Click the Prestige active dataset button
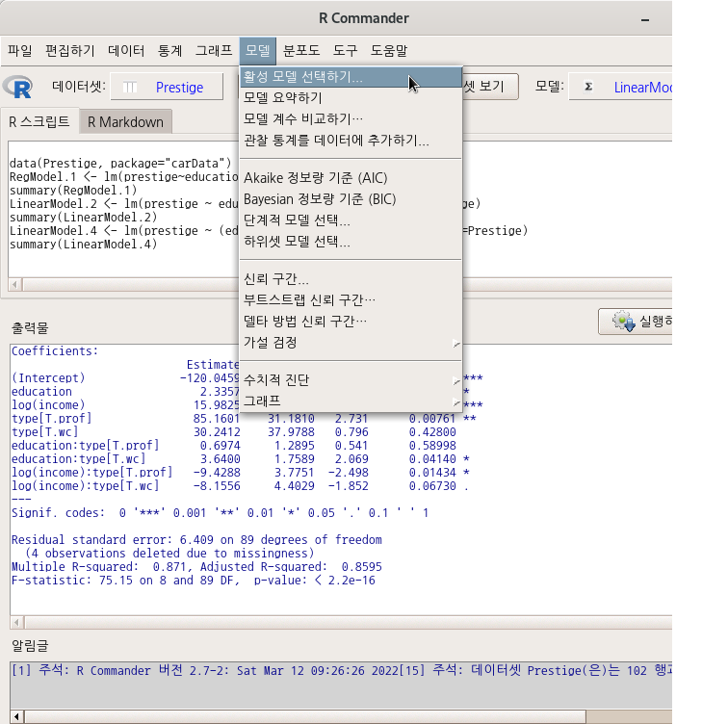This screenshot has height=724, width=728. (168, 87)
